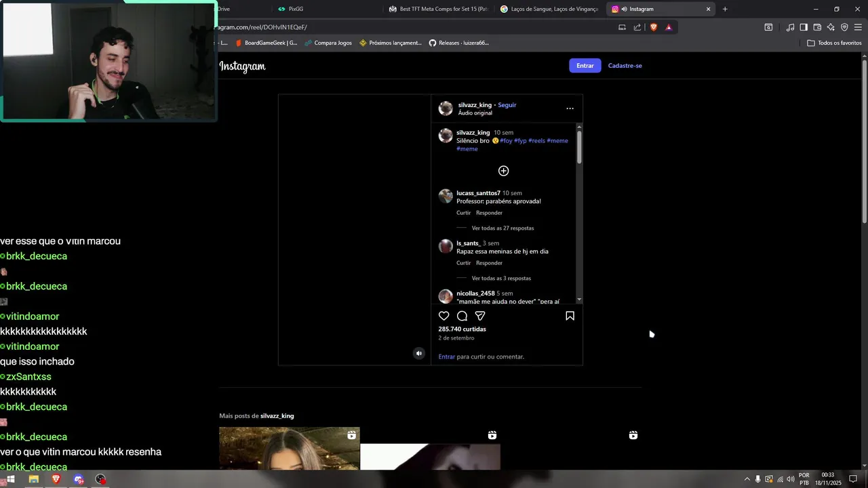
Task: Click the #fyp hashtag in caption
Action: point(520,141)
